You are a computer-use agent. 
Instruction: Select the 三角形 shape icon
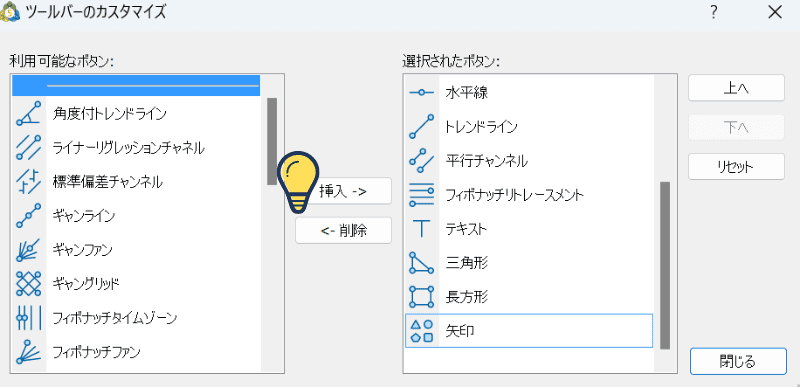click(x=421, y=263)
